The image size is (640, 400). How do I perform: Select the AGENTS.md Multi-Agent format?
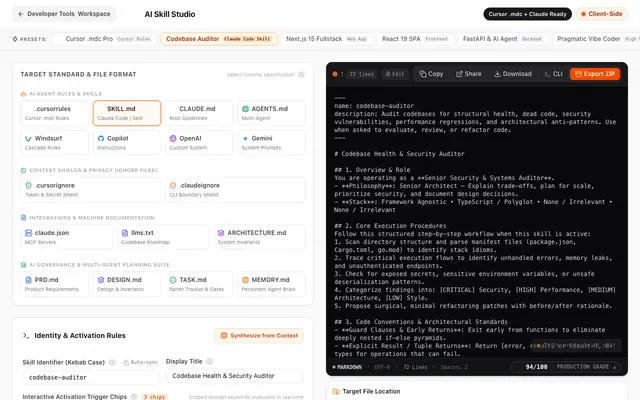[271, 113]
